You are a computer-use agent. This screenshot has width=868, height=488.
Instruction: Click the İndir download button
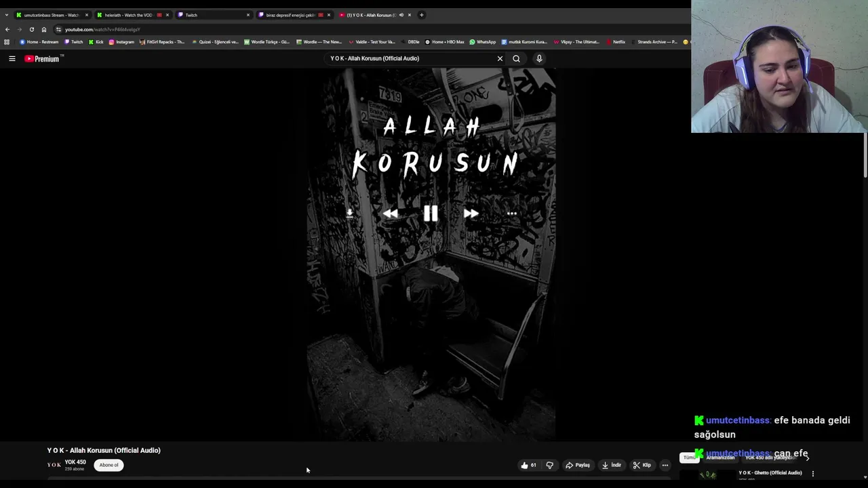[x=612, y=465]
